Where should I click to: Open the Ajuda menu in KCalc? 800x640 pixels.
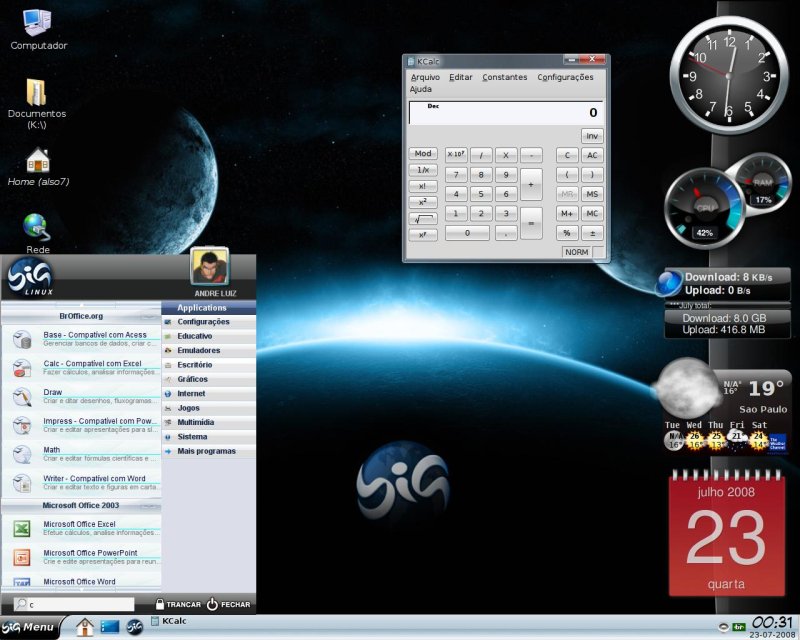421,89
